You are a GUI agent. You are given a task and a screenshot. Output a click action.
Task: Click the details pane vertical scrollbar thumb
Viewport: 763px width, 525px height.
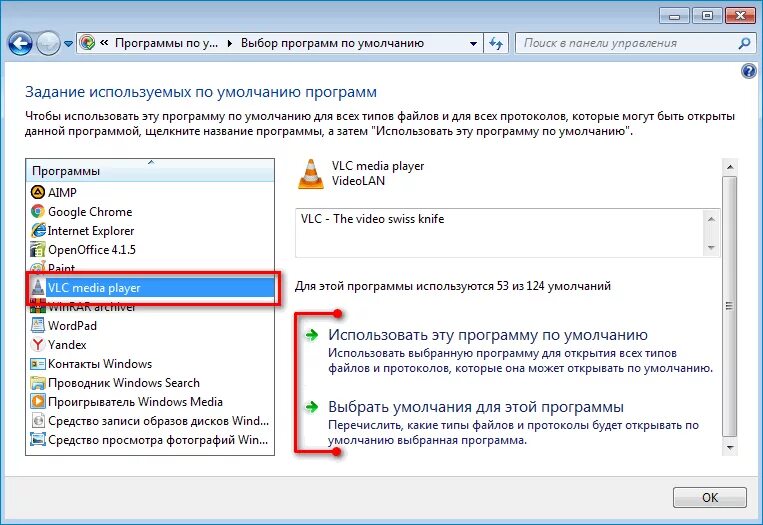tap(729, 306)
